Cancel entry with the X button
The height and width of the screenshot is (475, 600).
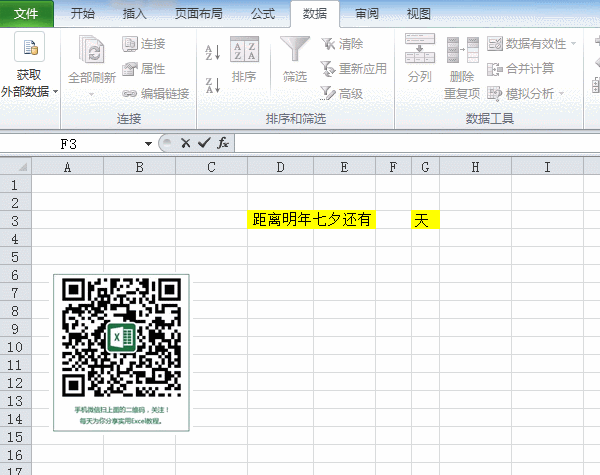pyautogui.click(x=186, y=144)
